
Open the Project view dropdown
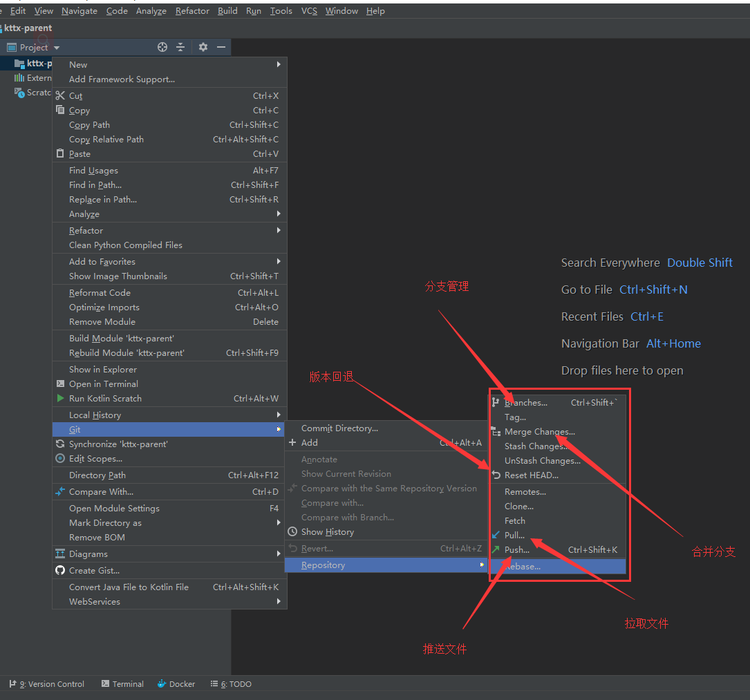(57, 48)
